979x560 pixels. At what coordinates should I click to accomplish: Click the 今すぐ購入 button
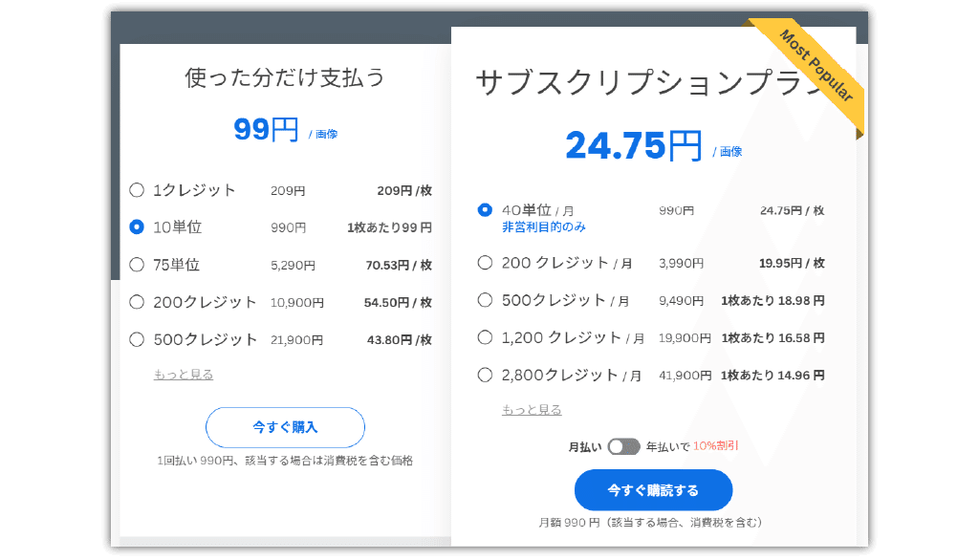285,427
